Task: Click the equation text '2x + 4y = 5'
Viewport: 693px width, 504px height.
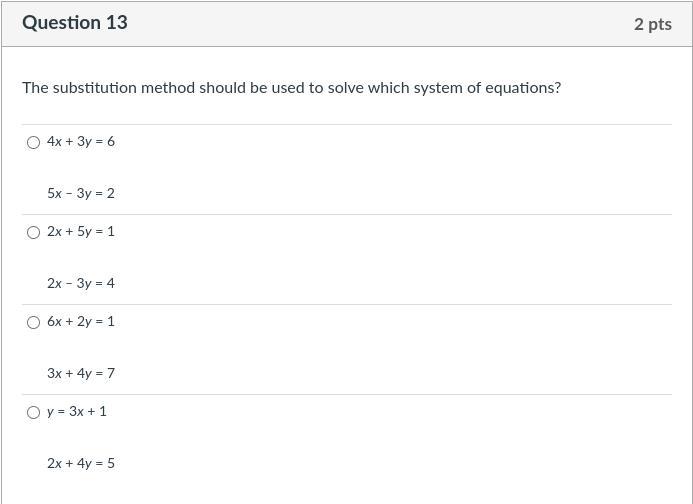Action: click(81, 463)
